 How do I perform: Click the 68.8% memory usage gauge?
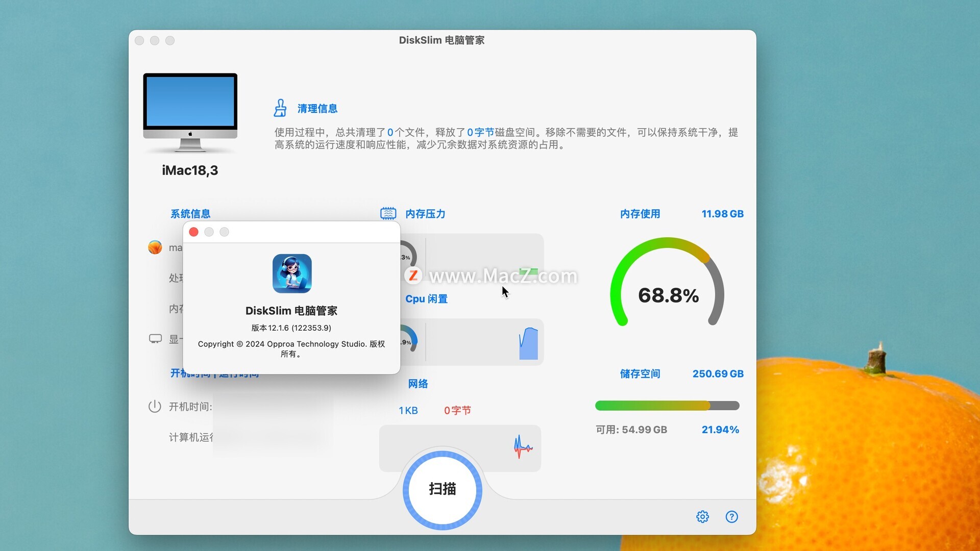[x=668, y=282]
